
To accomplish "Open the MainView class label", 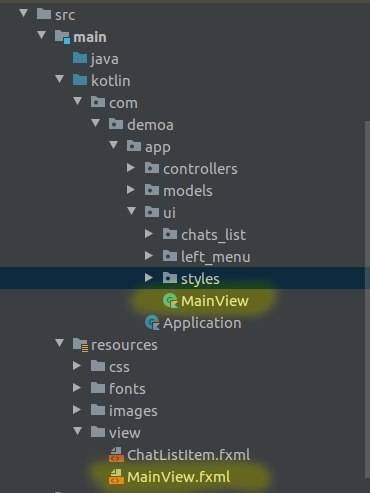I will point(215,301).
